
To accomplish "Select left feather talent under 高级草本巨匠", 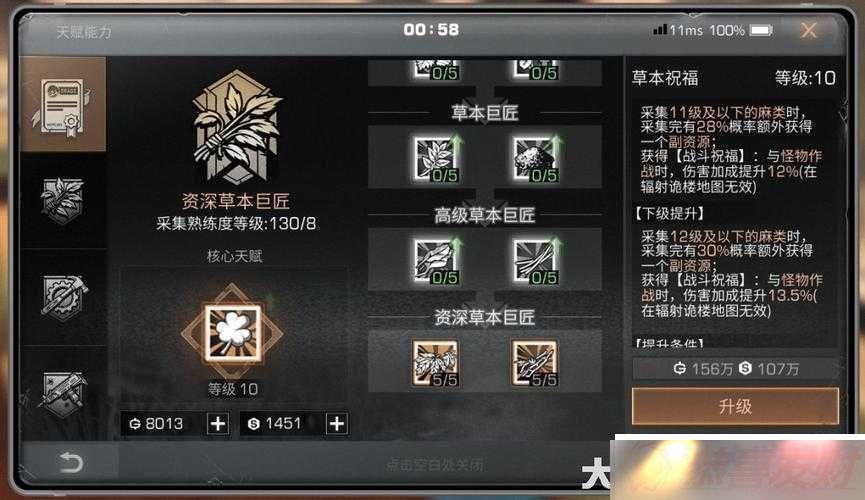I will click(436, 260).
